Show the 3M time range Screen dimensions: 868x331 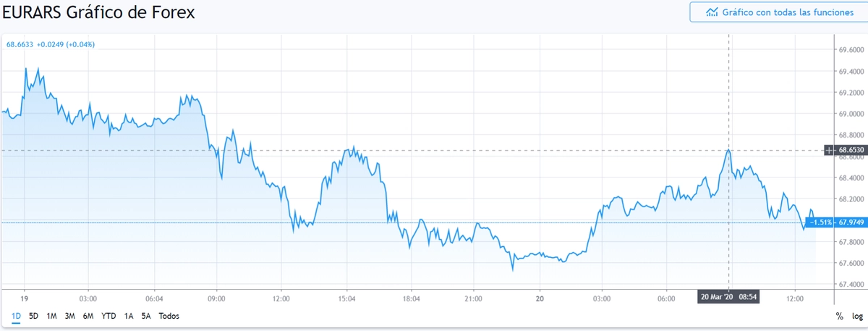pyautogui.click(x=69, y=316)
